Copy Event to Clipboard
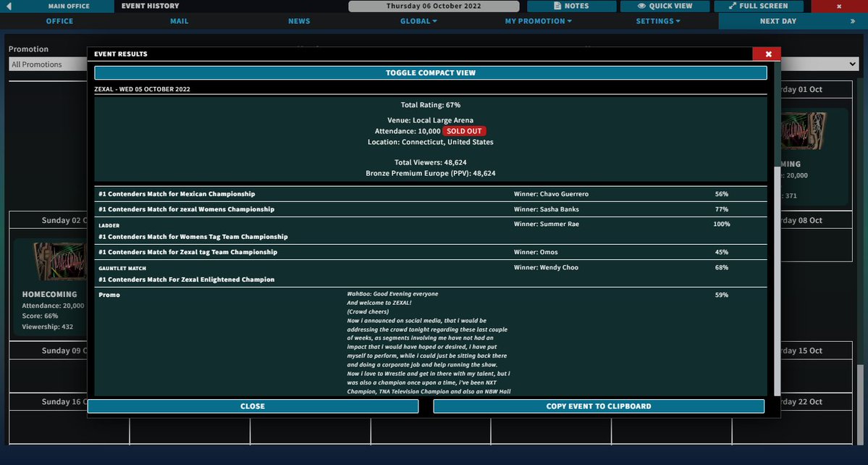Screen dimensions: 868x465 599,406
